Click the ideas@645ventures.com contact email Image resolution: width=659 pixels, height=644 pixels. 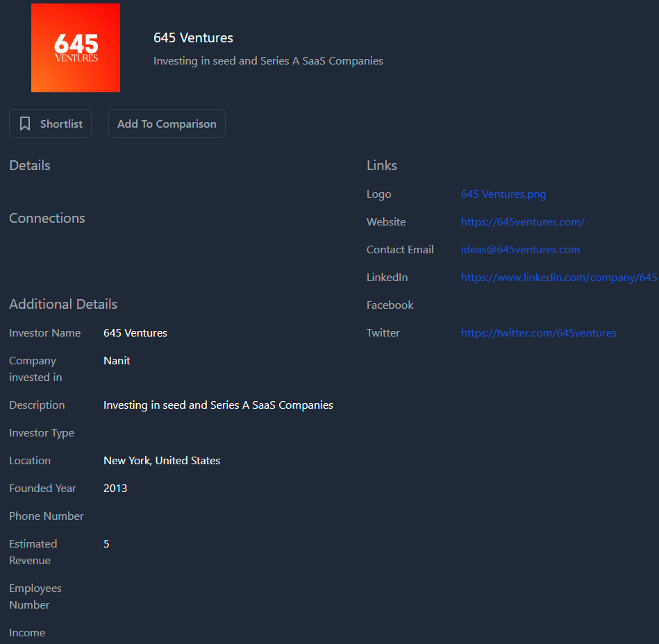pos(520,250)
